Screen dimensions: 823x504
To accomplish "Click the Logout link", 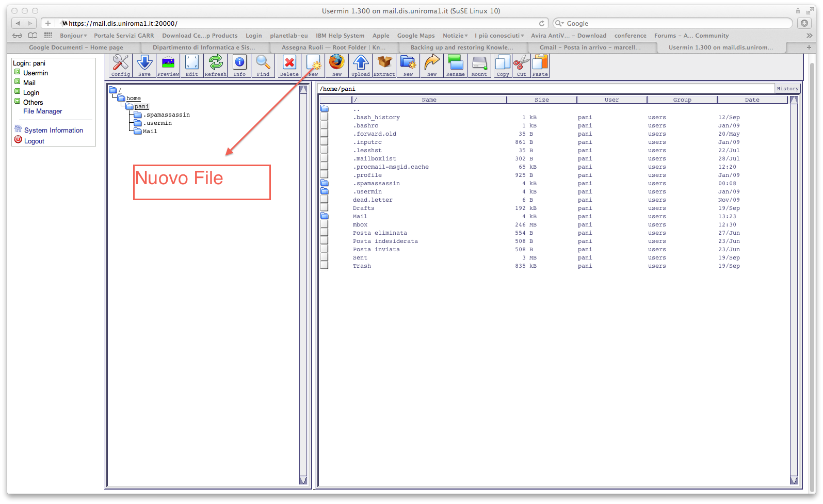I will coord(34,141).
